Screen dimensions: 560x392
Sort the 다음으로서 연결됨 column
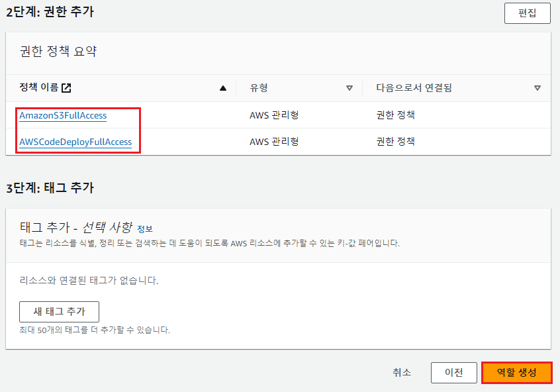click(x=537, y=88)
